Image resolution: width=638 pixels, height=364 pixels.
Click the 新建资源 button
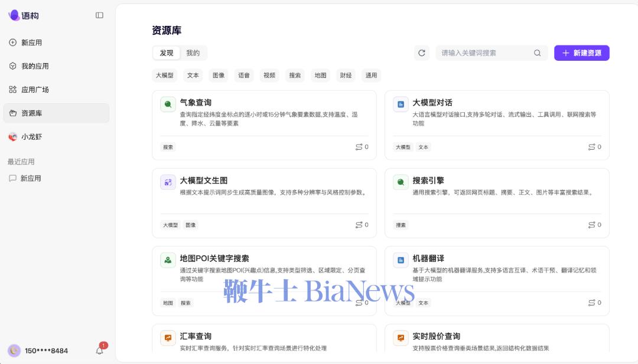coord(581,53)
